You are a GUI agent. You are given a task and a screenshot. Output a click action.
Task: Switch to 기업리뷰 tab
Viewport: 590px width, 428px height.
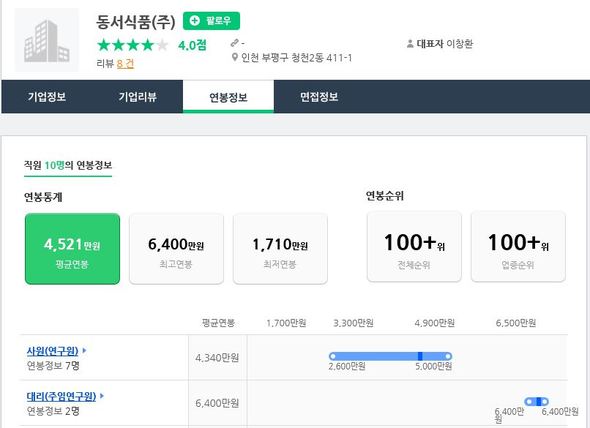click(x=137, y=97)
